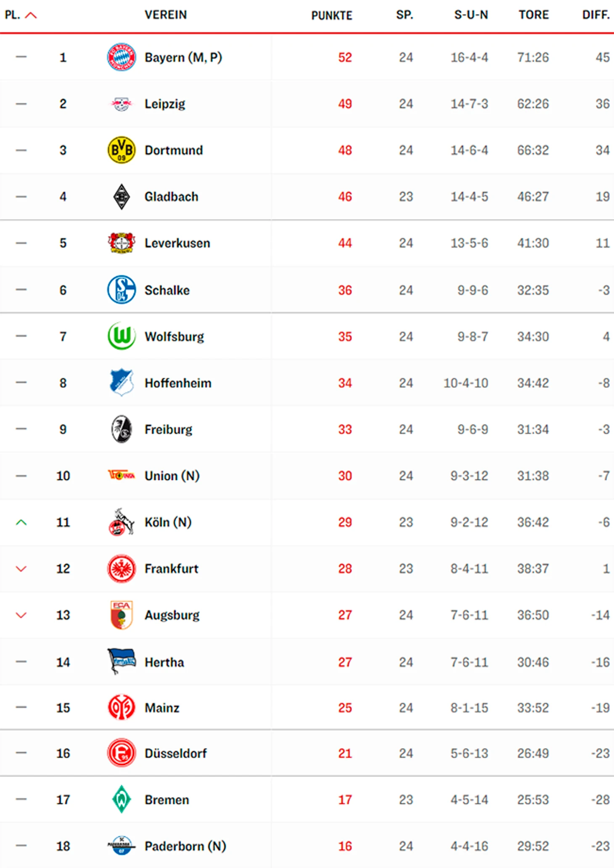Image resolution: width=614 pixels, height=868 pixels.
Task: Sort table by DIFF. column header
Action: click(595, 15)
